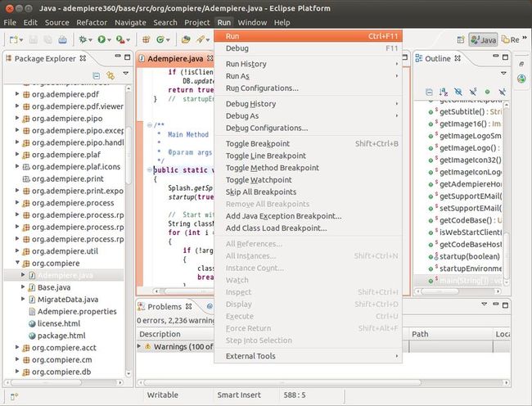
Task: Close the Outline view tab
Action: tap(458, 58)
